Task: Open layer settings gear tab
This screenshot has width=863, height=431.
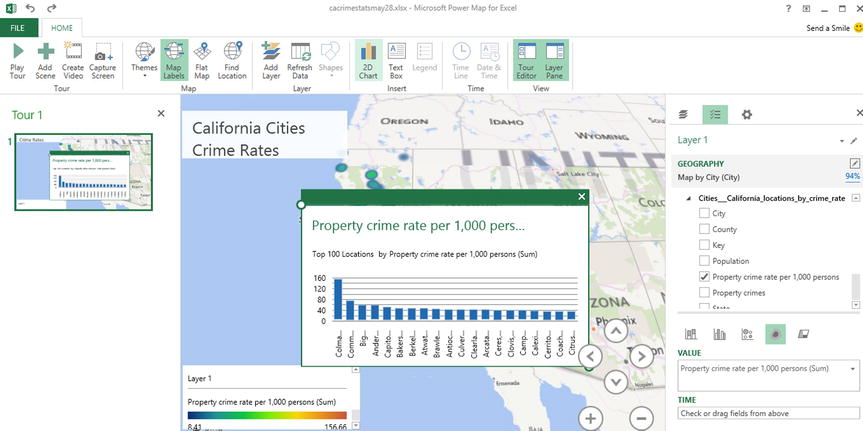Action: [746, 114]
